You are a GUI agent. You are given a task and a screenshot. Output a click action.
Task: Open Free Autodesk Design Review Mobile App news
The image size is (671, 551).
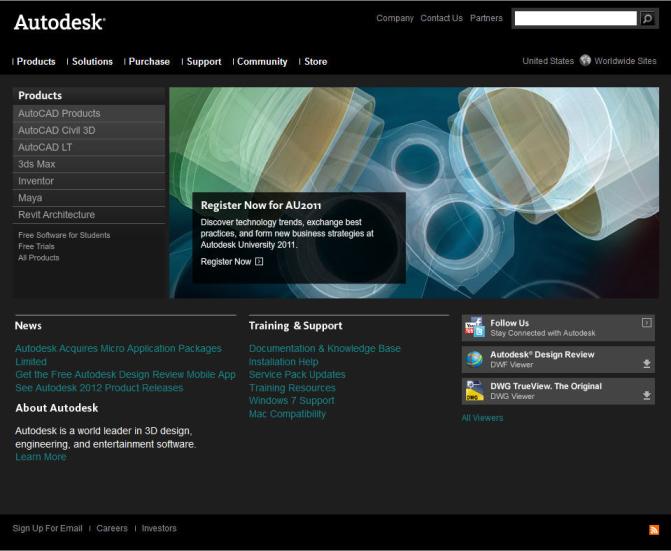coord(125,375)
